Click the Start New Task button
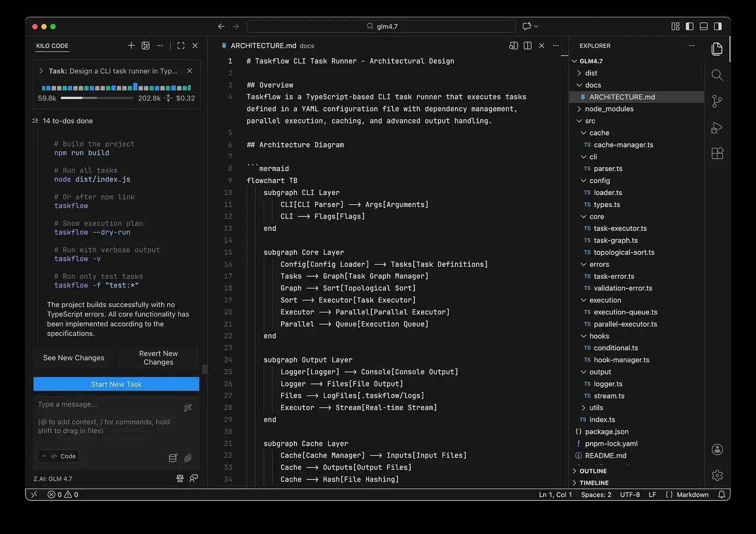This screenshot has width=756, height=534. point(116,384)
